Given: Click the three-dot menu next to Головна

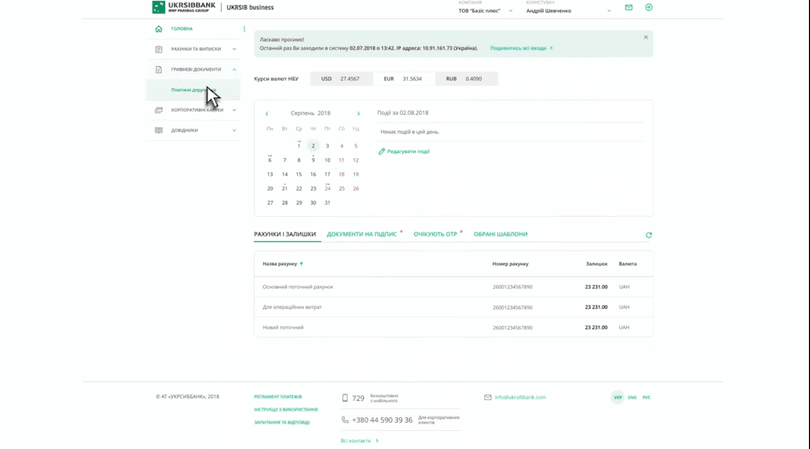Looking at the screenshot, I should pos(244,29).
